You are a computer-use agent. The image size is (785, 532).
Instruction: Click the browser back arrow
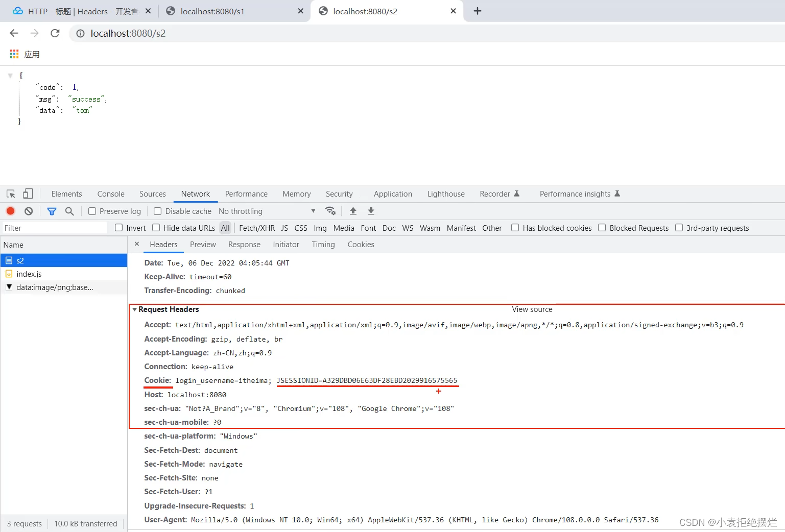point(14,33)
